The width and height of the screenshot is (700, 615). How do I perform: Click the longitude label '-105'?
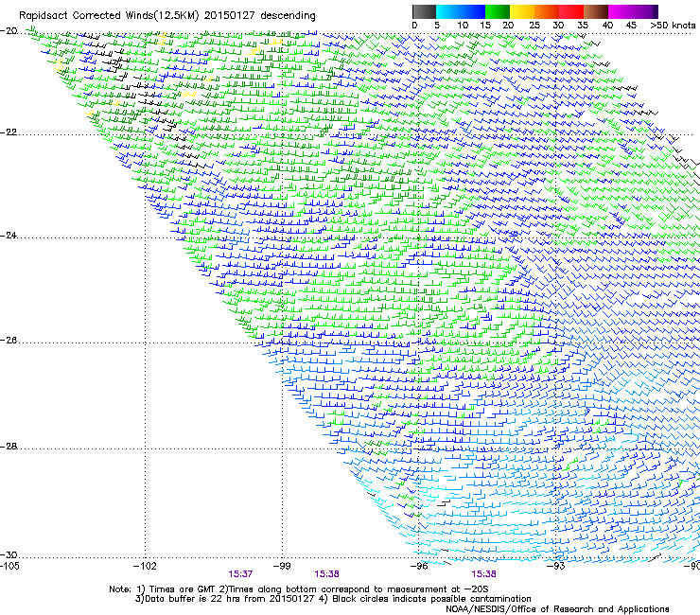[x=9, y=566]
